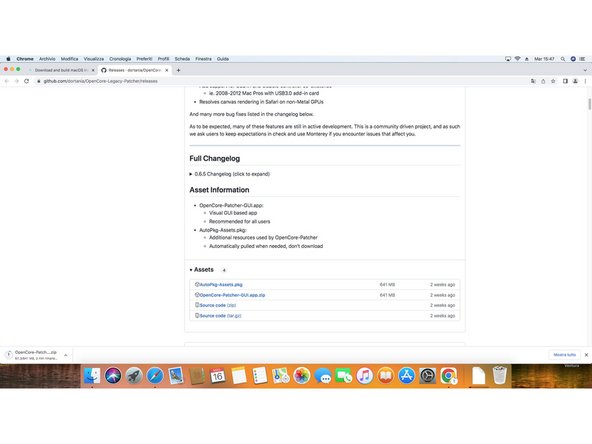Open FaceTime from the Dock
592x444 pixels.
tap(344, 376)
